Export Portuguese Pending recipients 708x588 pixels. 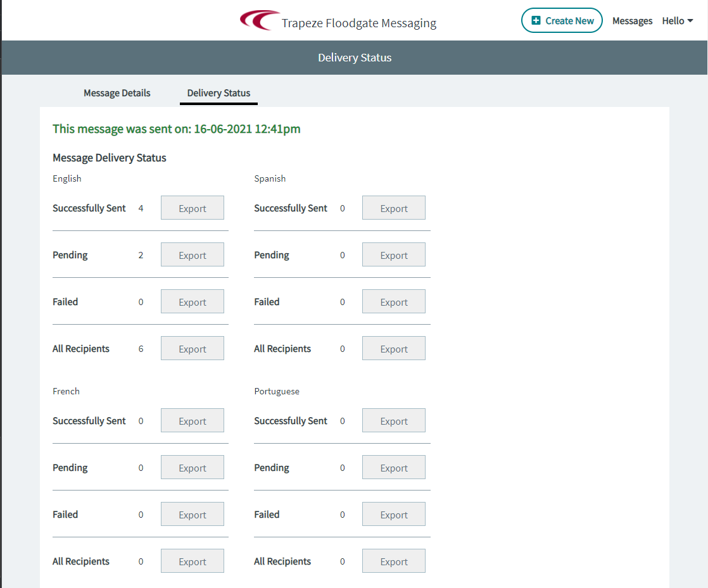click(x=393, y=467)
